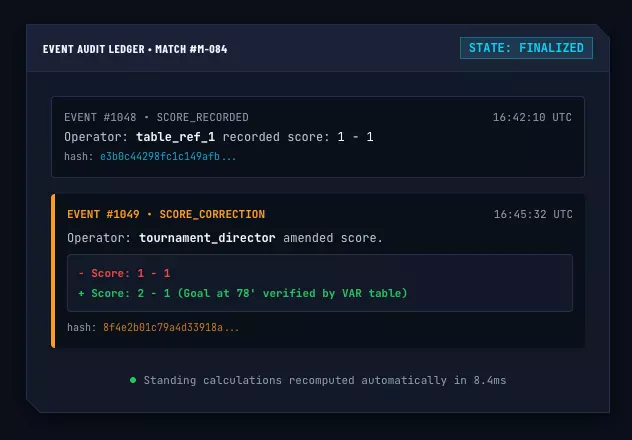Open hash e3b0c44298fc1c149afb link

click(x=168, y=156)
